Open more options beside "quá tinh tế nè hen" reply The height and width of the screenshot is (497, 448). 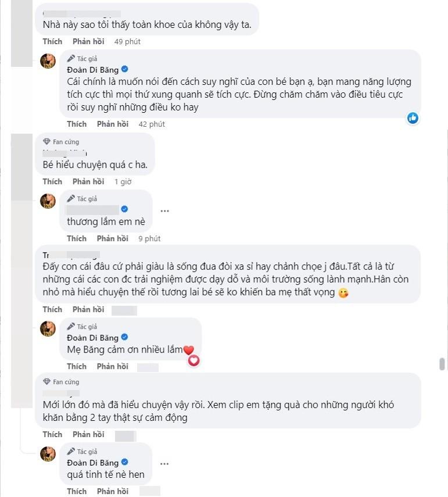point(164,464)
